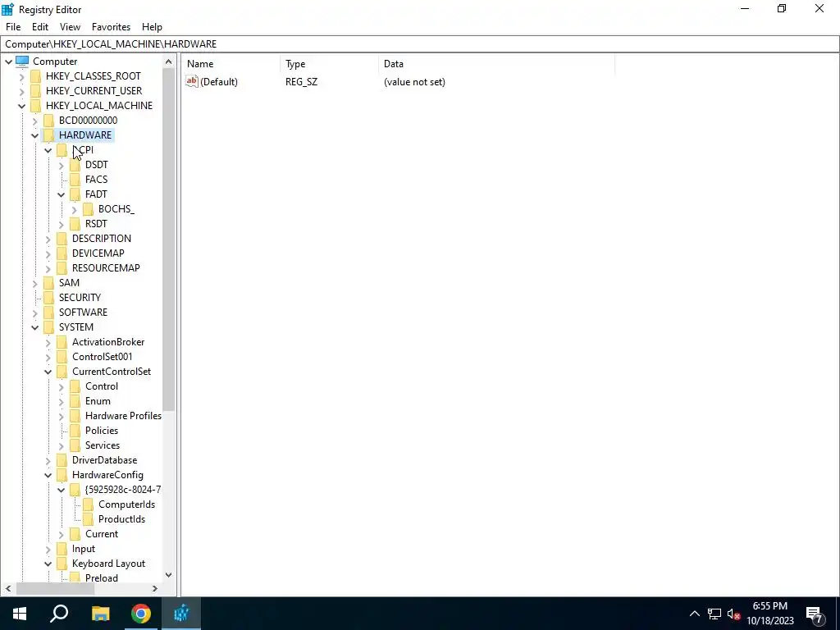Click the DESCRIPTION folder icon

[62, 239]
